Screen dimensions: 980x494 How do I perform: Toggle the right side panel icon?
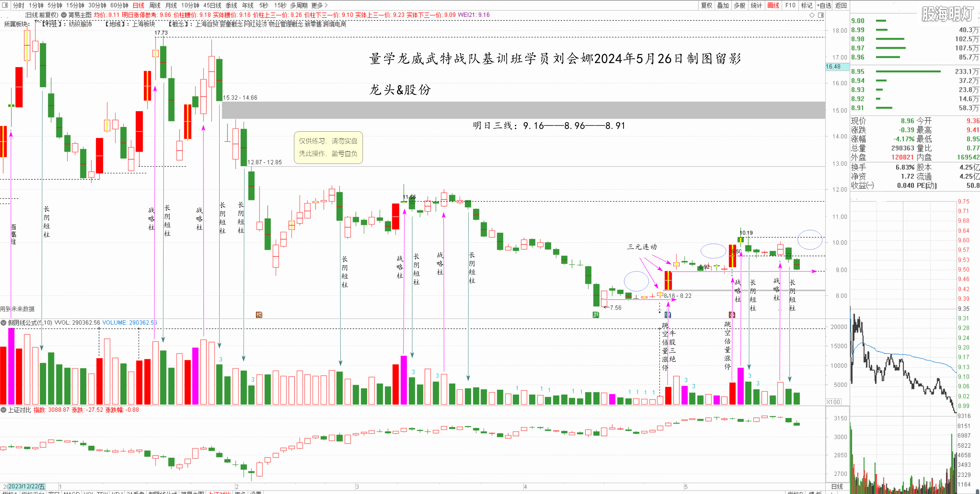pyautogui.click(x=821, y=15)
